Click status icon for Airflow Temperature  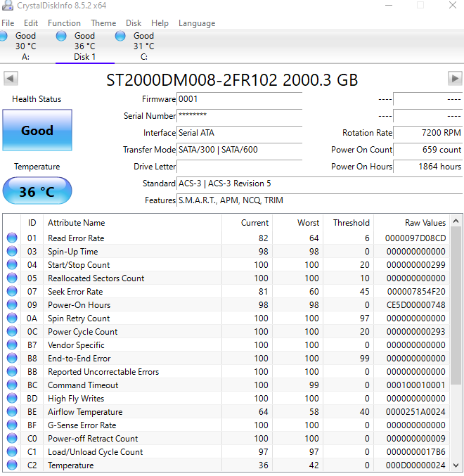click(12, 411)
